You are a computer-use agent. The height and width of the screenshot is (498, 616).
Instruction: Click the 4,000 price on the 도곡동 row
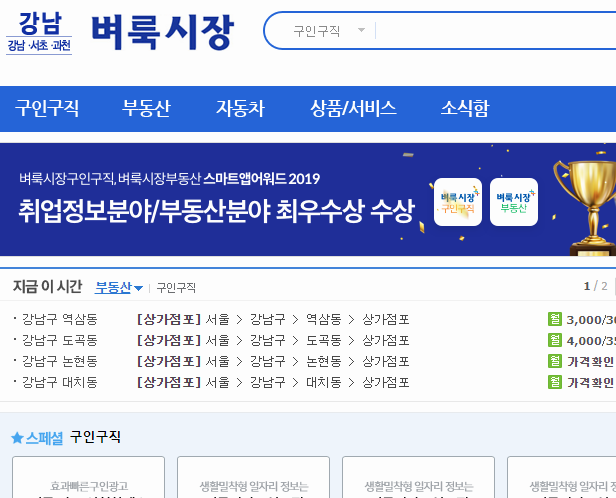591,341
